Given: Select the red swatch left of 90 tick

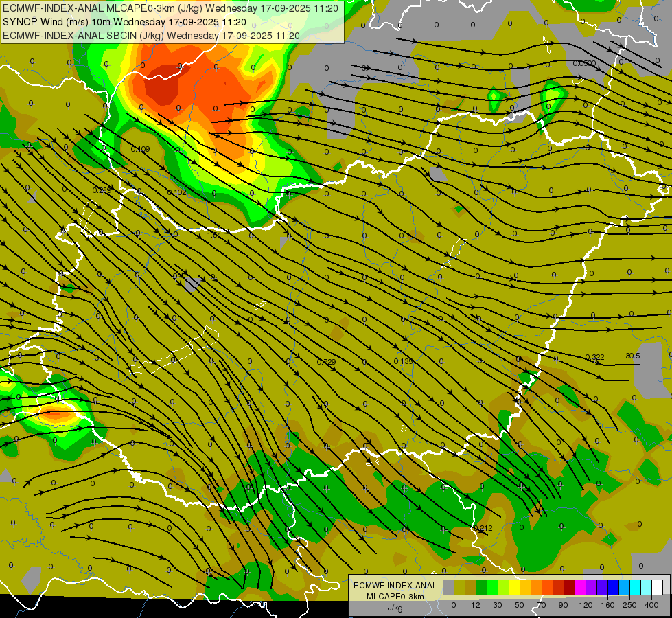Looking at the screenshot, I should coord(559,587).
